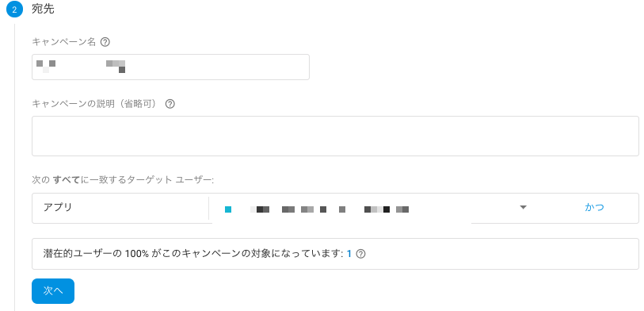
Task: Click the 潜在的ユーザー summary box
Action: (335, 254)
